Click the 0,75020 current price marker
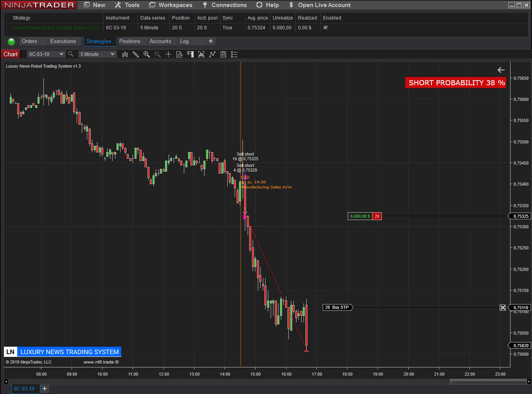Image resolution: width=532 pixels, height=394 pixels. click(x=519, y=346)
